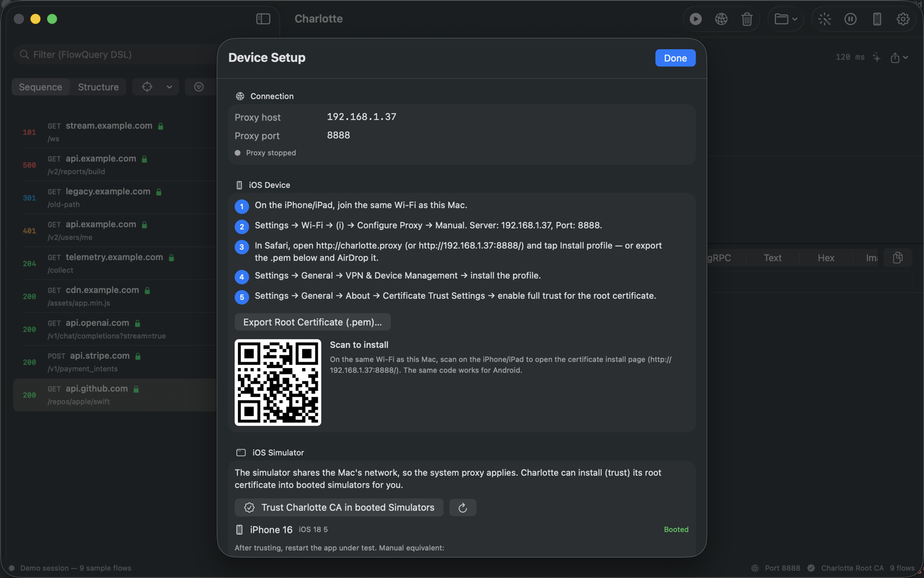This screenshot has width=924, height=578.
Task: Click the iOS Device section phone icon
Action: coord(239,185)
